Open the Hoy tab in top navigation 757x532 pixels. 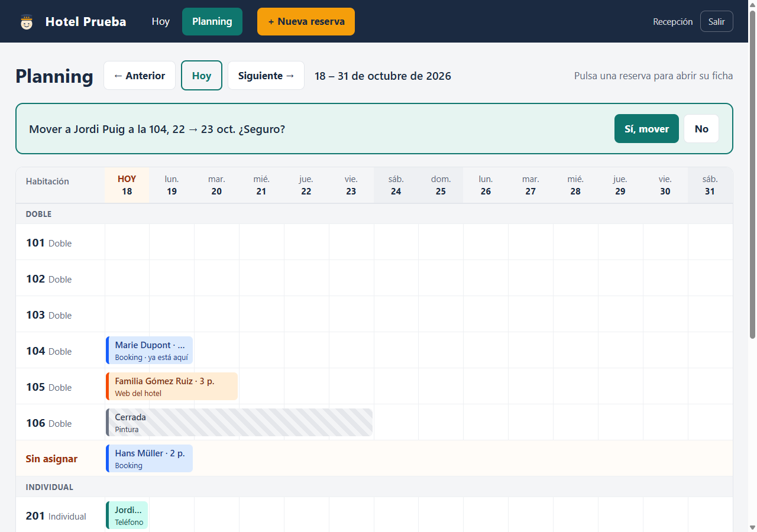click(161, 21)
